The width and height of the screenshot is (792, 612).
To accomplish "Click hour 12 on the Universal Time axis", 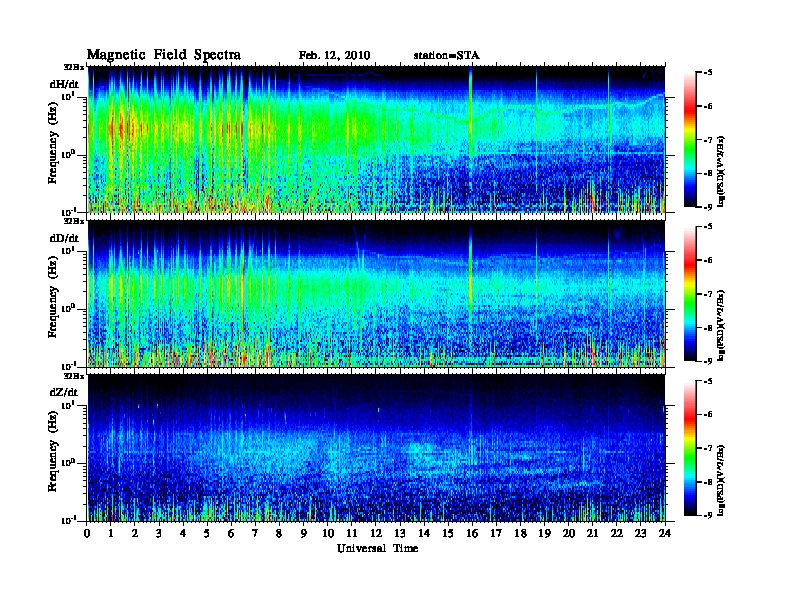I will (376, 534).
